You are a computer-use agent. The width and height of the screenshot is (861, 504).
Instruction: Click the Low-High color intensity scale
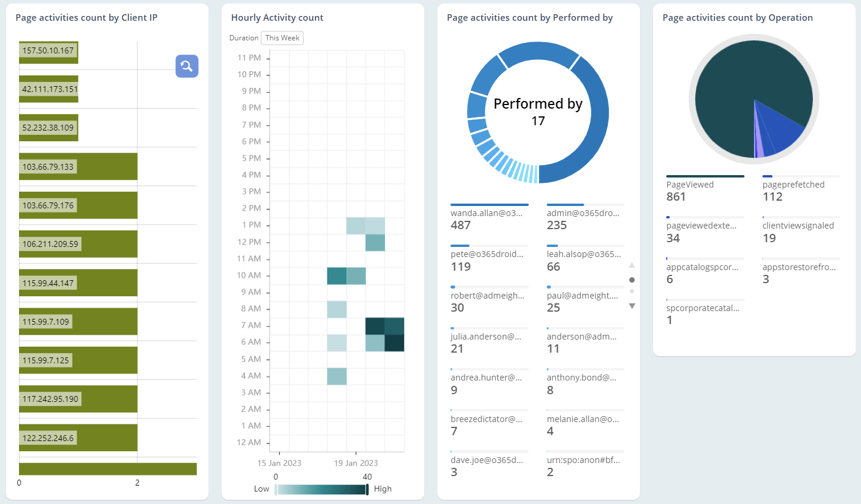pyautogui.click(x=321, y=489)
